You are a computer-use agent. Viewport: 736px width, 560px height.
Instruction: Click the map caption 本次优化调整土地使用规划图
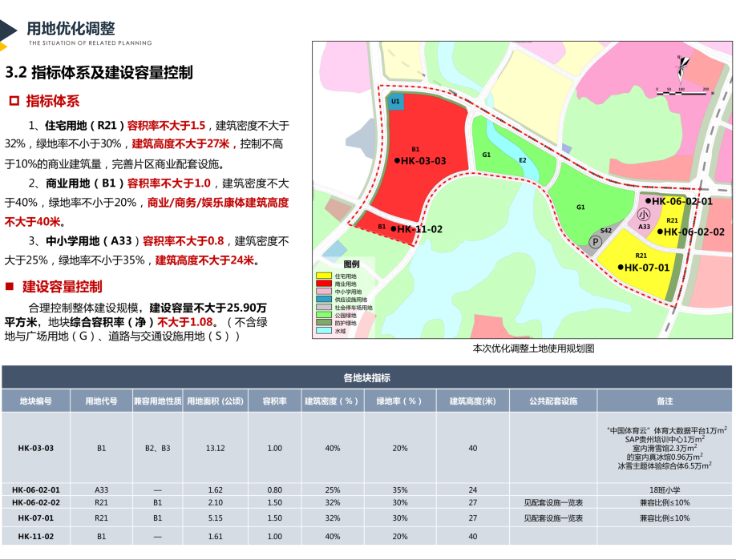[533, 348]
